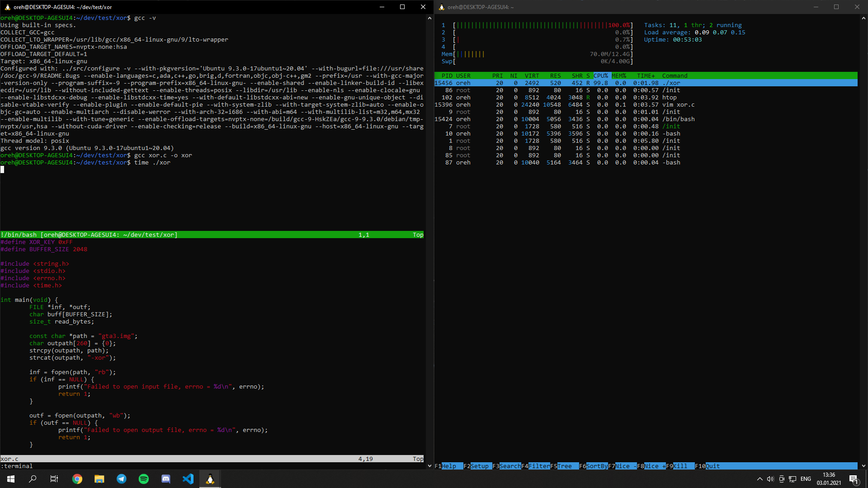Switch to Visual Studio Code taskbar icon
This screenshot has height=488, width=868.
[x=188, y=479]
